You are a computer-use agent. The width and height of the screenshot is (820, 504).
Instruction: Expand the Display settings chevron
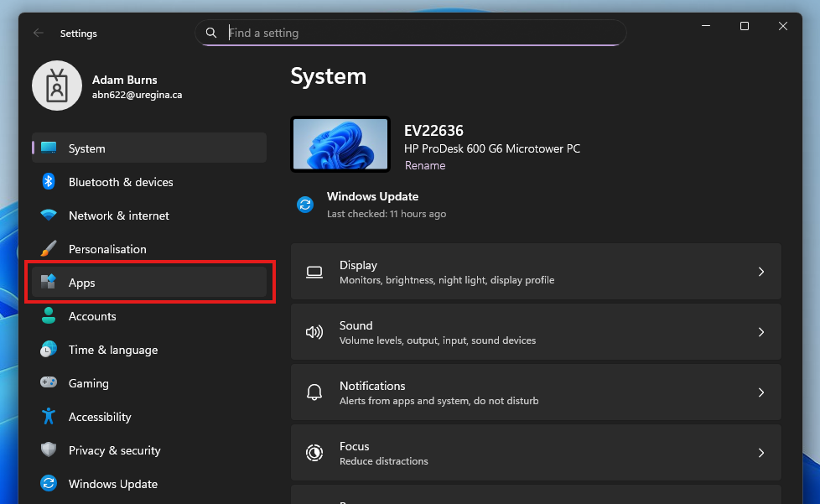coord(761,272)
